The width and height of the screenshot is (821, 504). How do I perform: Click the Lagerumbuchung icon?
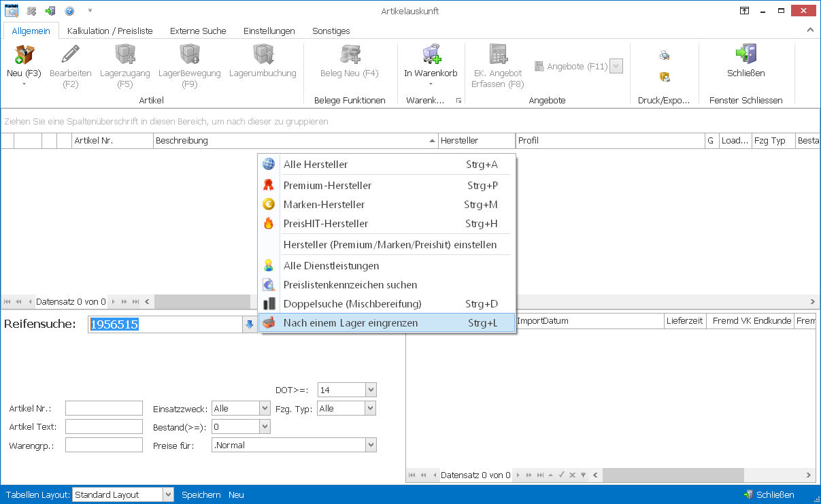263,54
